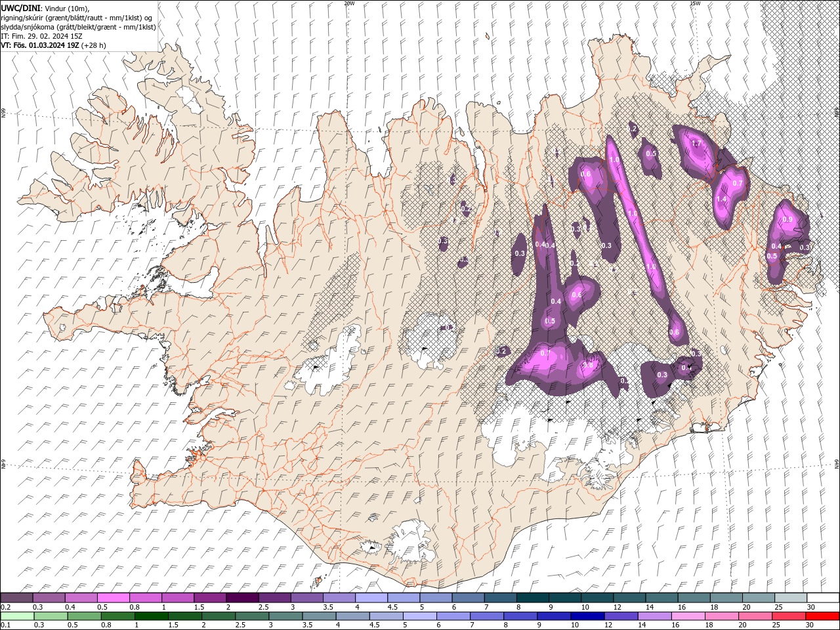
Task: Click the '20W' longitude label at top
Action: coord(349,3)
